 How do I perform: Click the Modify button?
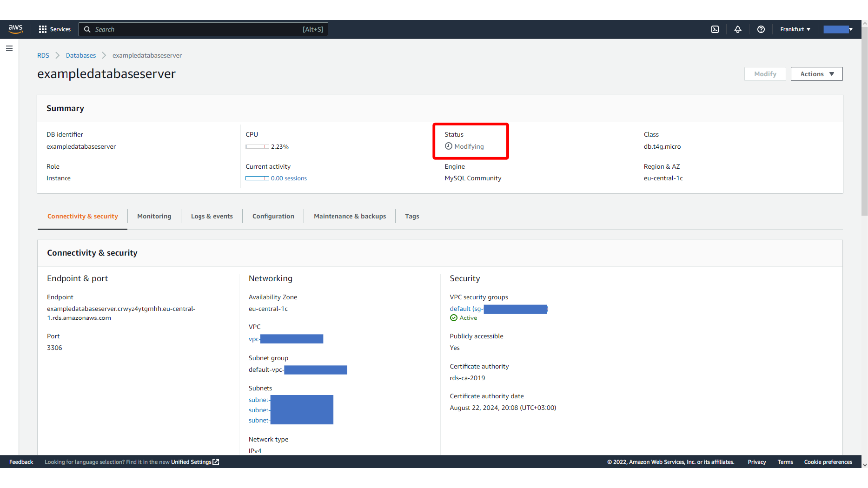[765, 74]
